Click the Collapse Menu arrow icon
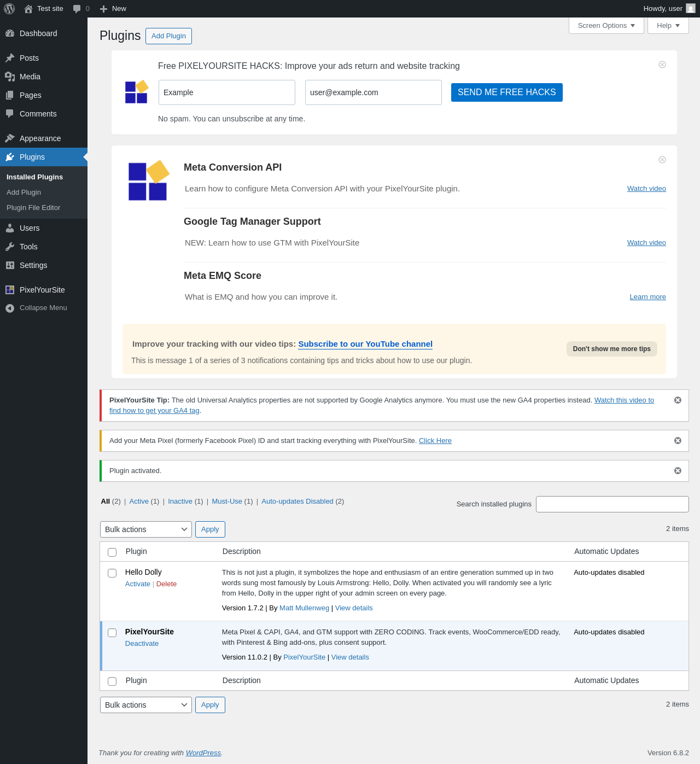The width and height of the screenshot is (700, 764). (x=10, y=308)
